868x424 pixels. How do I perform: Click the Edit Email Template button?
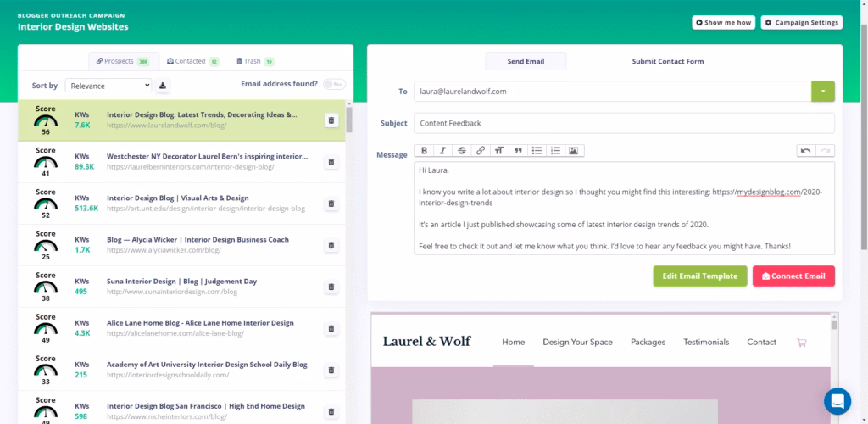tap(699, 276)
